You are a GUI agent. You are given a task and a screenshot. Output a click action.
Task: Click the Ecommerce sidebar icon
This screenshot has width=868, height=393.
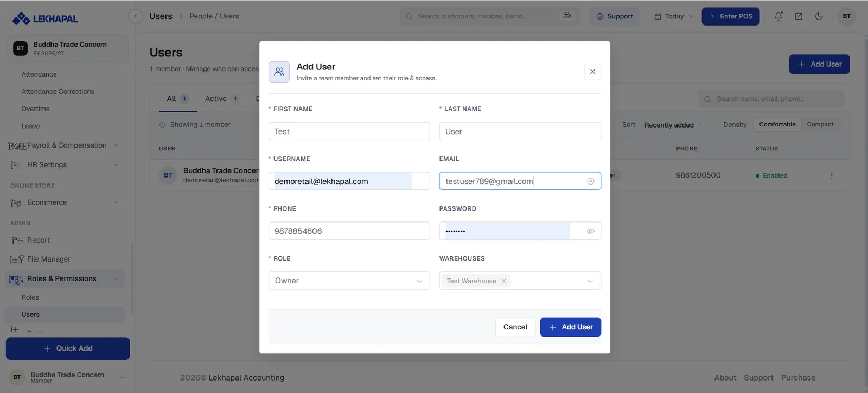16,203
